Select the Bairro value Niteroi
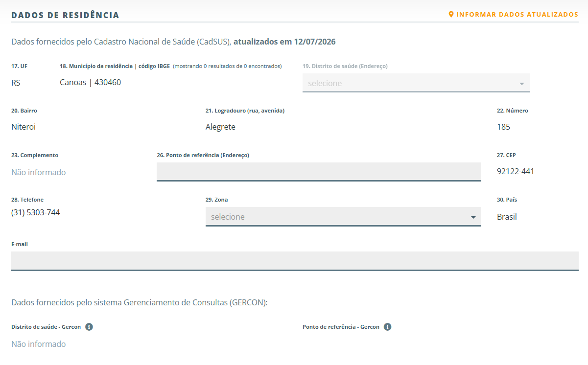The image size is (588, 365). [24, 127]
